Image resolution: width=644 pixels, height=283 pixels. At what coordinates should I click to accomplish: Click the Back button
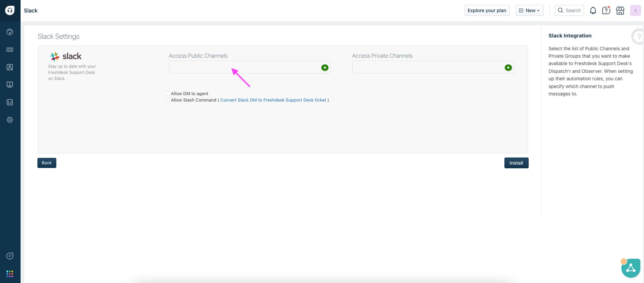[x=47, y=163]
